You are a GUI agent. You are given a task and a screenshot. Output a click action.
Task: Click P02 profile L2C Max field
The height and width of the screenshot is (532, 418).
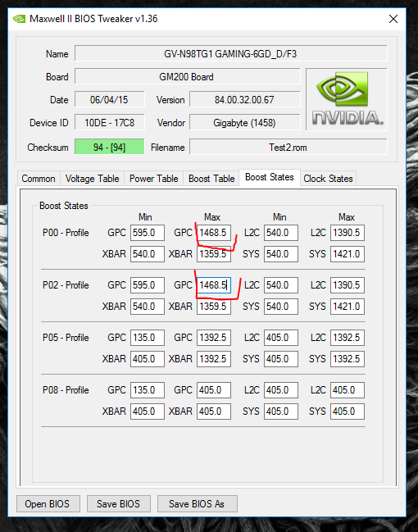pyautogui.click(x=348, y=285)
